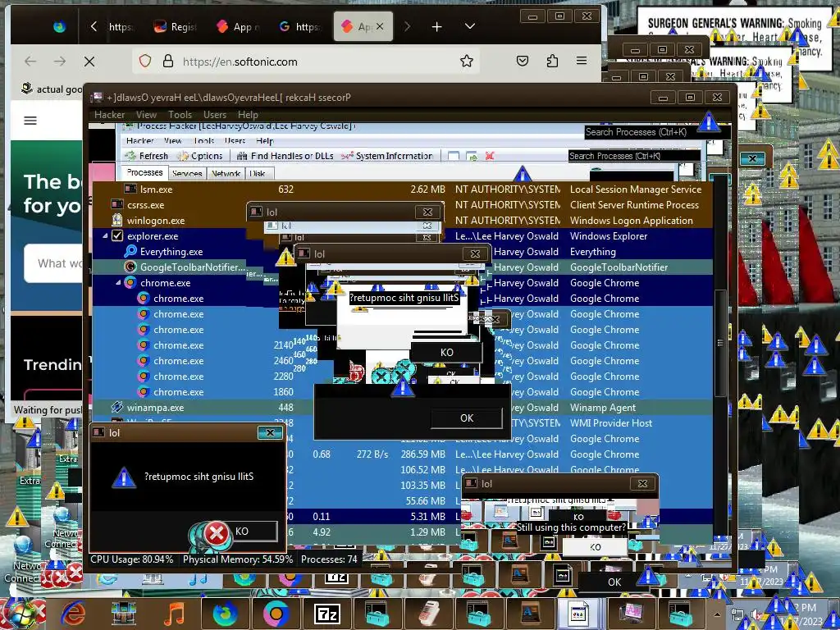The width and height of the screenshot is (840, 630).
Task: Open Softonic page hamburger menu
Action: point(30,121)
